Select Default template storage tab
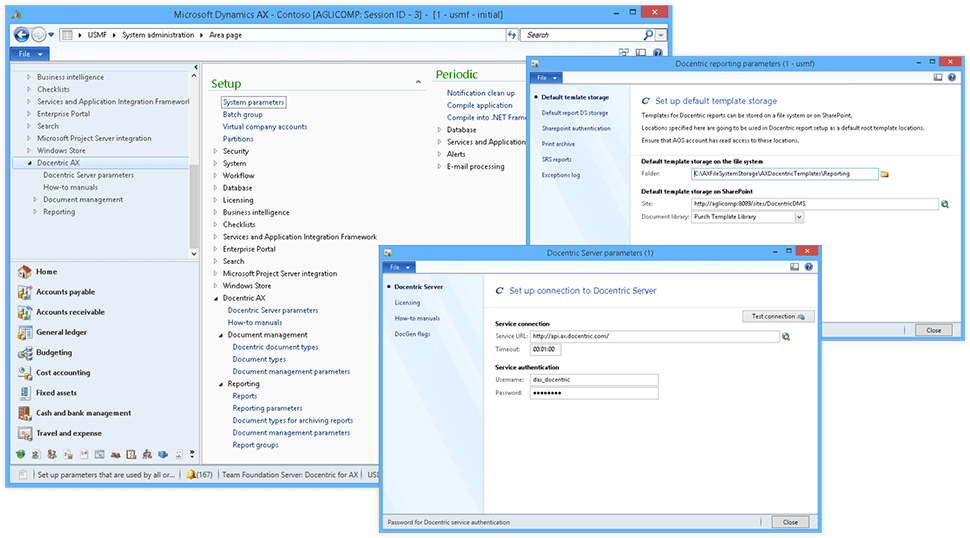This screenshot has width=970, height=538. tap(575, 98)
